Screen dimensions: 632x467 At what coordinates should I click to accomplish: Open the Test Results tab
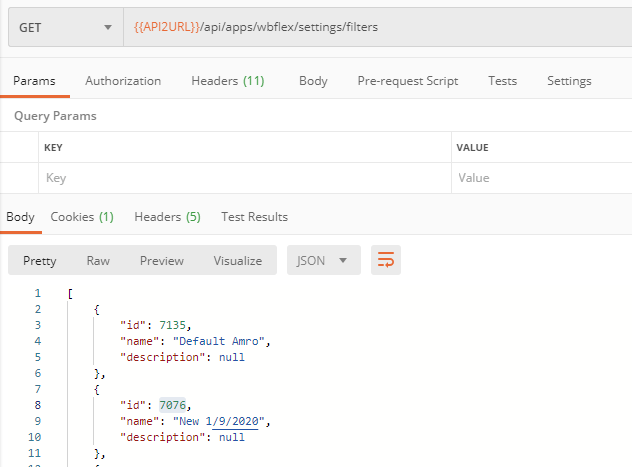[x=254, y=217]
